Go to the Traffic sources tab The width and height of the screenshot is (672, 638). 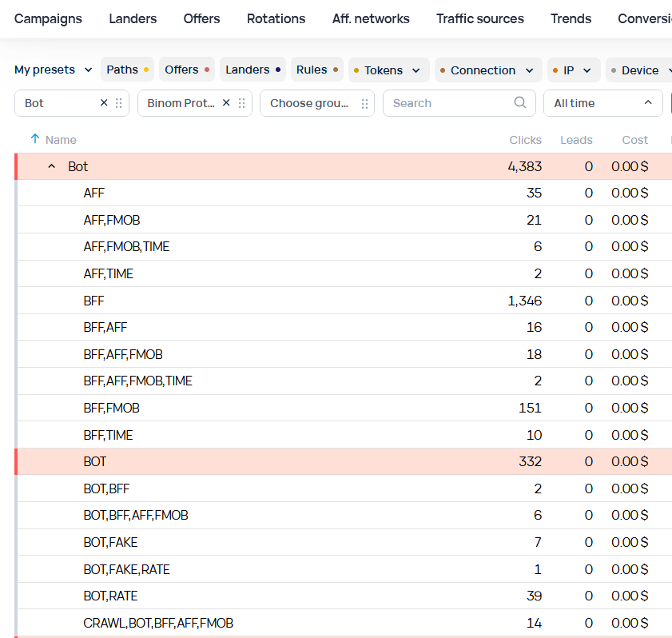coord(480,18)
